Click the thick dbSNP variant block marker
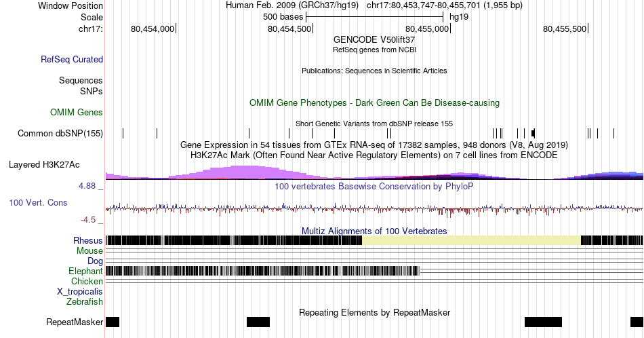The image size is (644, 338). click(x=533, y=133)
